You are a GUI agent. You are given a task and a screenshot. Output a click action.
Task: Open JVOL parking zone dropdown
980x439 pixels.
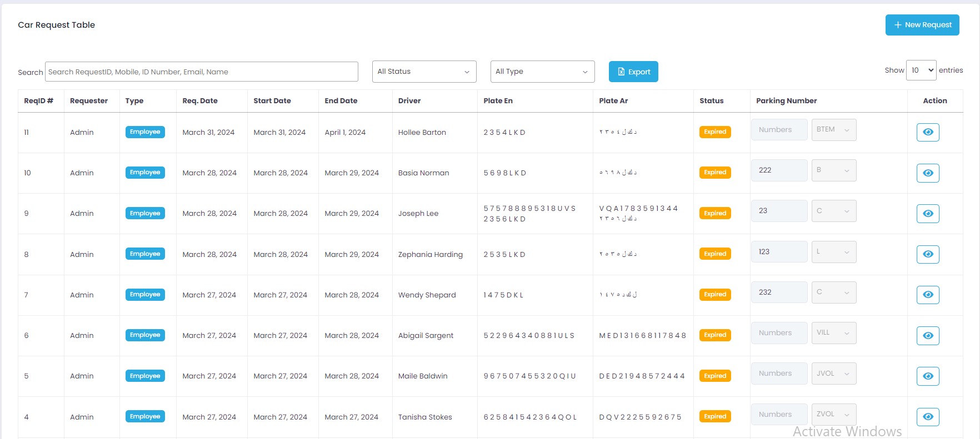834,374
